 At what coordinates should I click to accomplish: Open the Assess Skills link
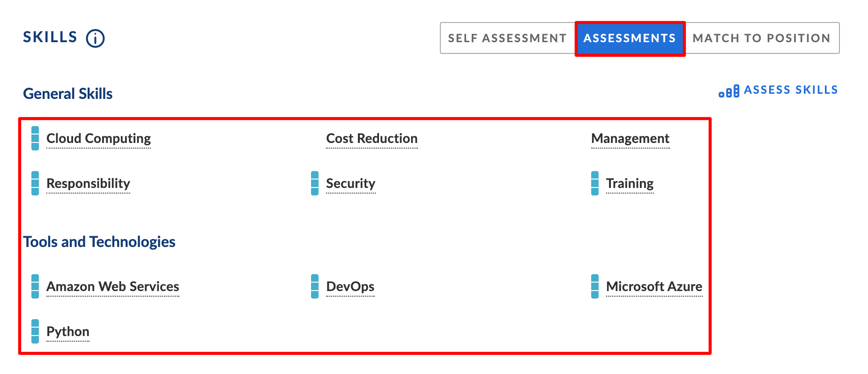[x=779, y=90]
